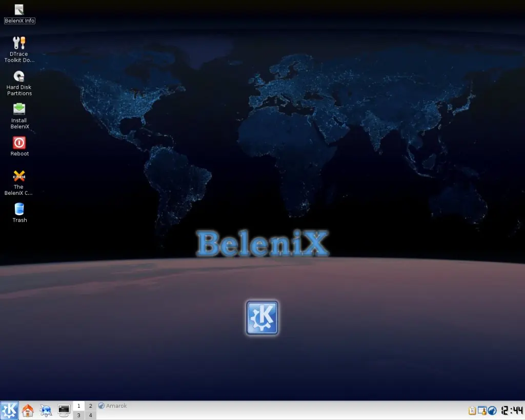Click the Amarok wolf icon in system tray

click(x=492, y=411)
